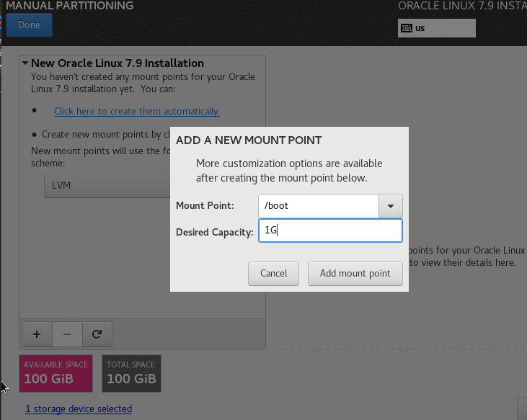Collapse the New Oracle Linux 7.9 Installation section
The image size is (527, 420).
(25, 63)
